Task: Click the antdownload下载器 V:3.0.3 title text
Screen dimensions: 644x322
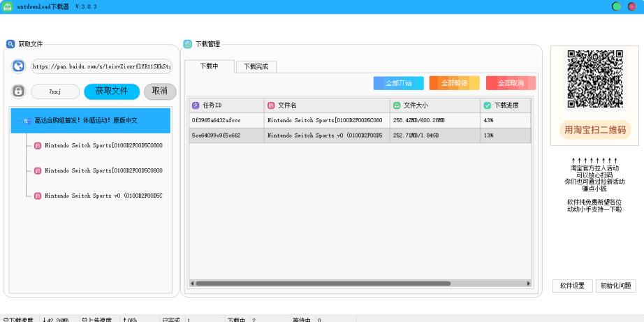Action: [57, 7]
